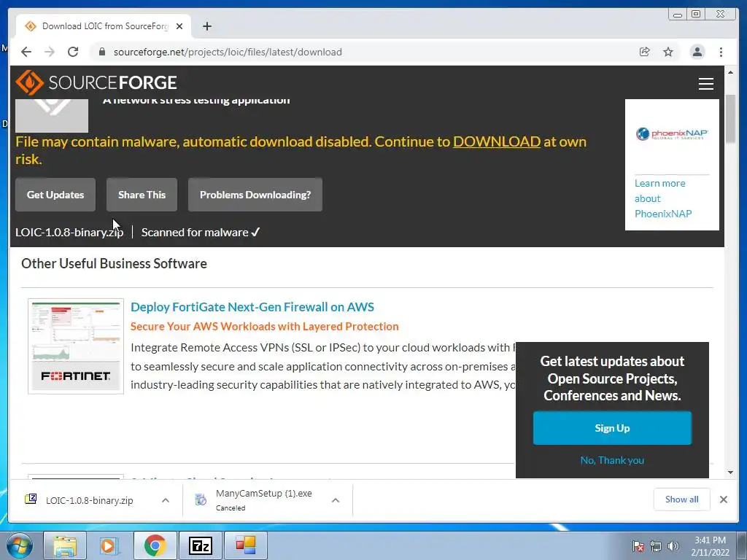The width and height of the screenshot is (747, 560).
Task: Open a new tab with the plus button
Action: point(206,26)
